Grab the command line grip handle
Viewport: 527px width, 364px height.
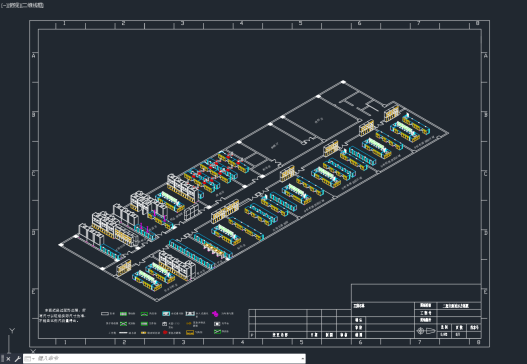point(2,359)
